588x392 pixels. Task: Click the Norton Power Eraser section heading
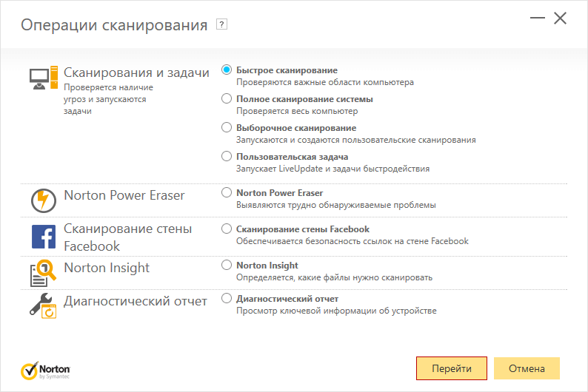pyautogui.click(x=124, y=195)
